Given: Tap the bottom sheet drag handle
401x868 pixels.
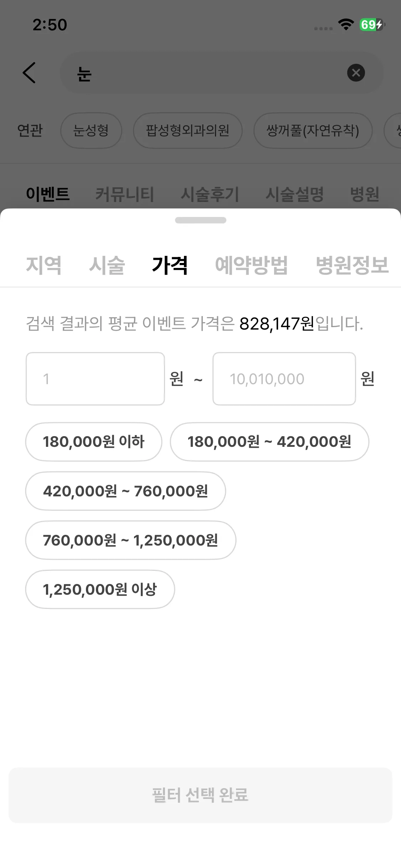Looking at the screenshot, I should [200, 220].
